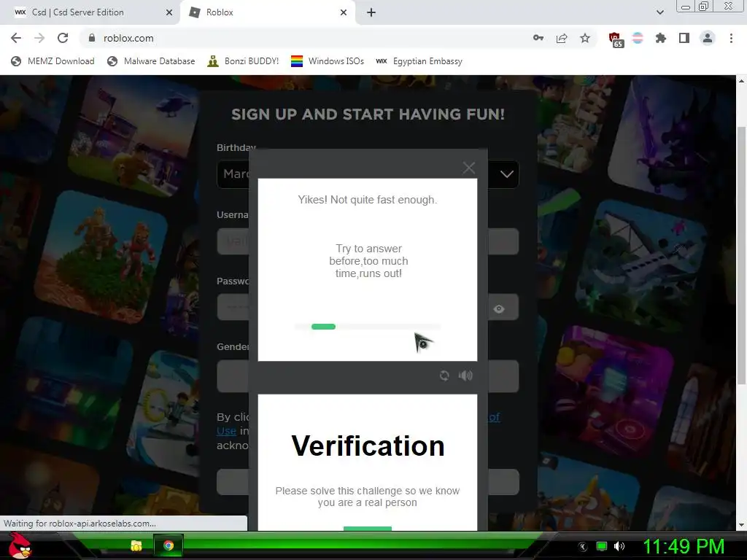Open a new browser tab
Screen dimensions: 747x560
click(x=371, y=12)
